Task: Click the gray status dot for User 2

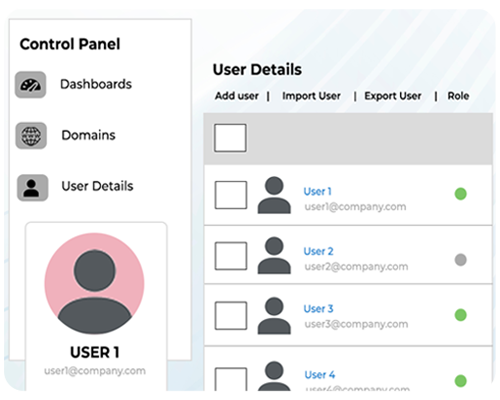Action: [x=461, y=260]
